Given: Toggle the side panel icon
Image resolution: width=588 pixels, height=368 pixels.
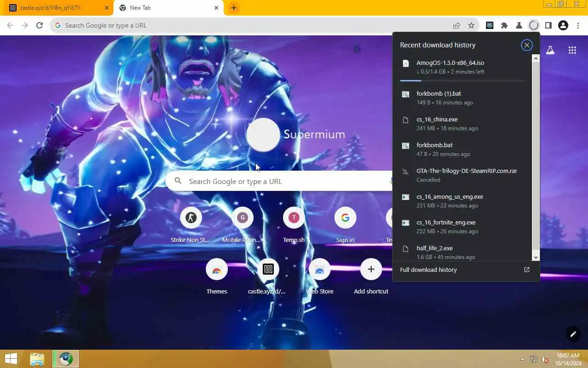Looking at the screenshot, I should [548, 25].
